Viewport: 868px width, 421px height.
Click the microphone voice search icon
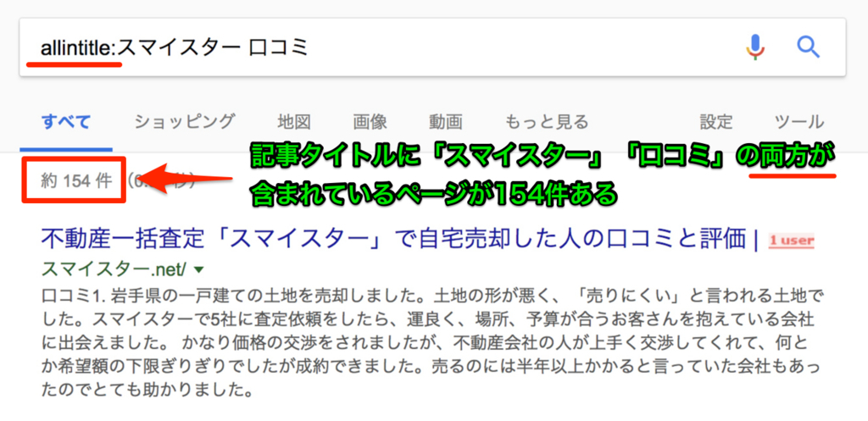(755, 47)
